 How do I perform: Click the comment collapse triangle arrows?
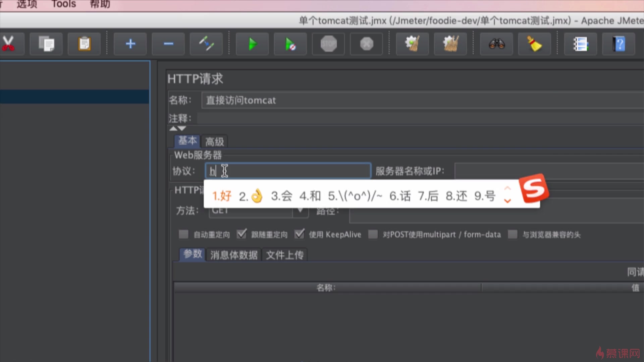click(x=177, y=129)
